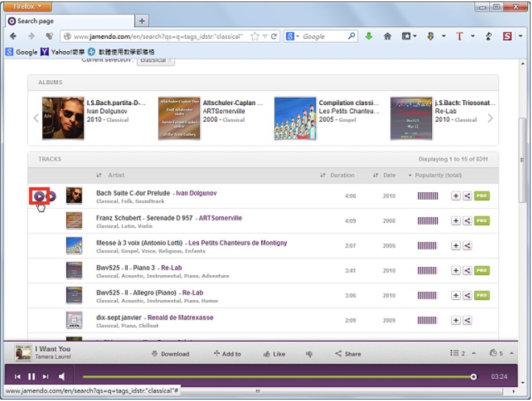Open the Firefox menu button
Image resolution: width=532 pixels, height=401 pixels.
pos(28,6)
